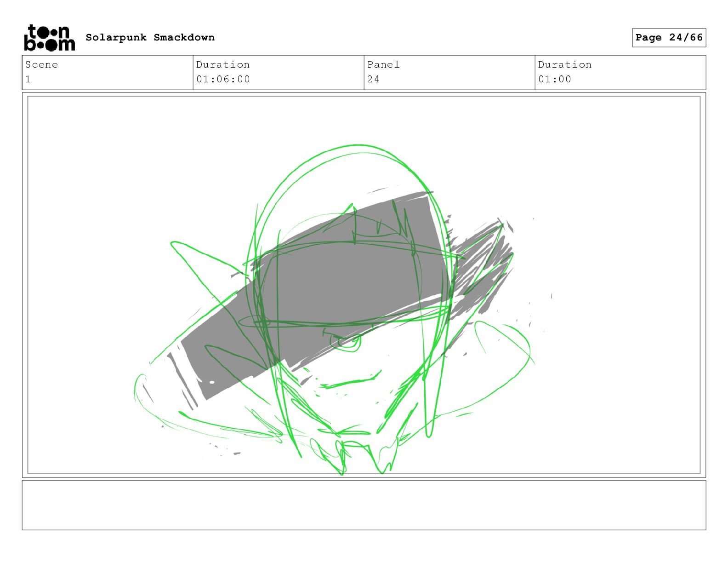The image size is (728, 563).
Task: Click the Toon Boom logo
Action: click(x=49, y=38)
